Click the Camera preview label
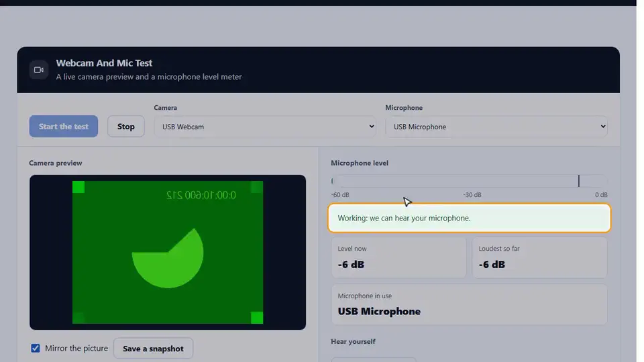 [x=56, y=163]
